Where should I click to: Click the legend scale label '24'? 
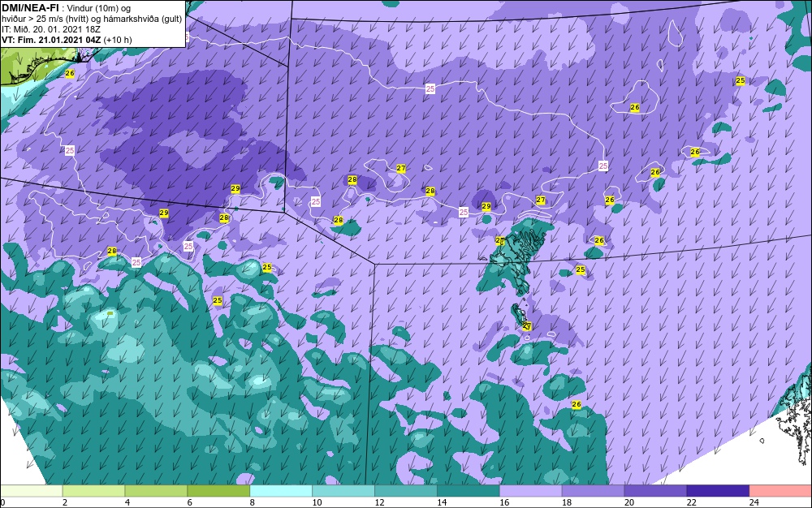[x=754, y=502]
